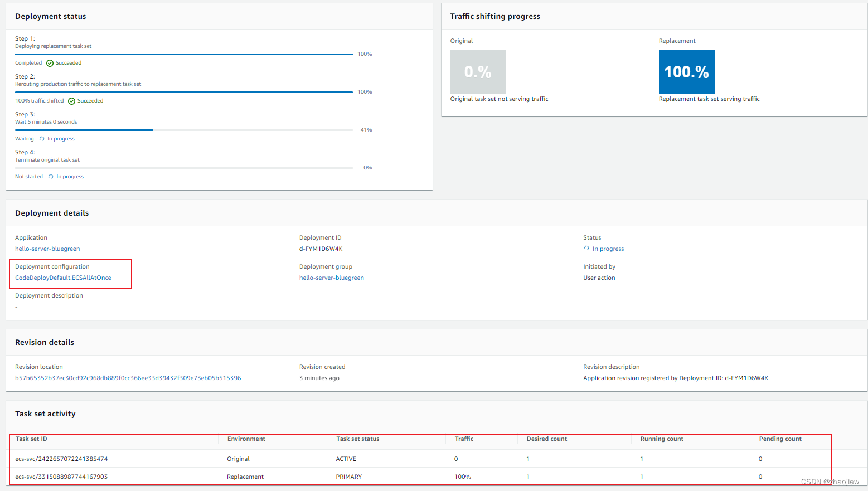Click the Environment column header

[x=246, y=439]
